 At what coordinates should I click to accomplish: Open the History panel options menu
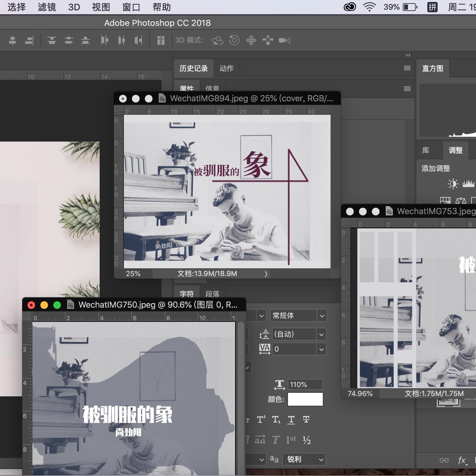407,68
